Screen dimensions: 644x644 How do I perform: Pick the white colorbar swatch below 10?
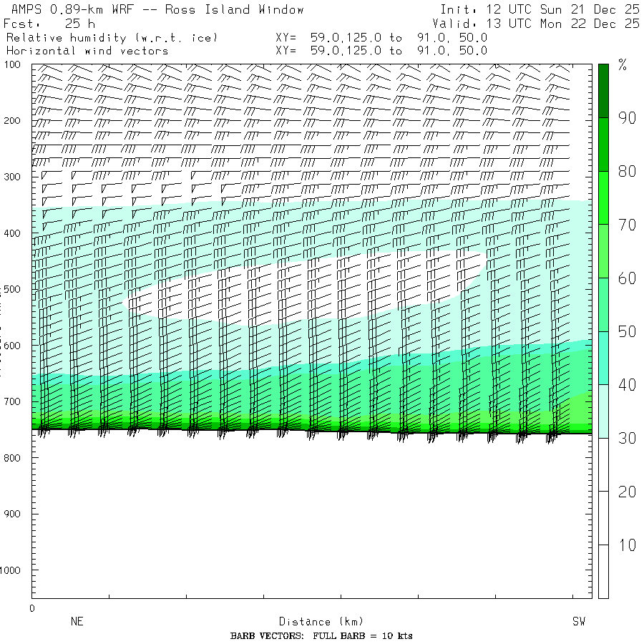tap(603, 572)
